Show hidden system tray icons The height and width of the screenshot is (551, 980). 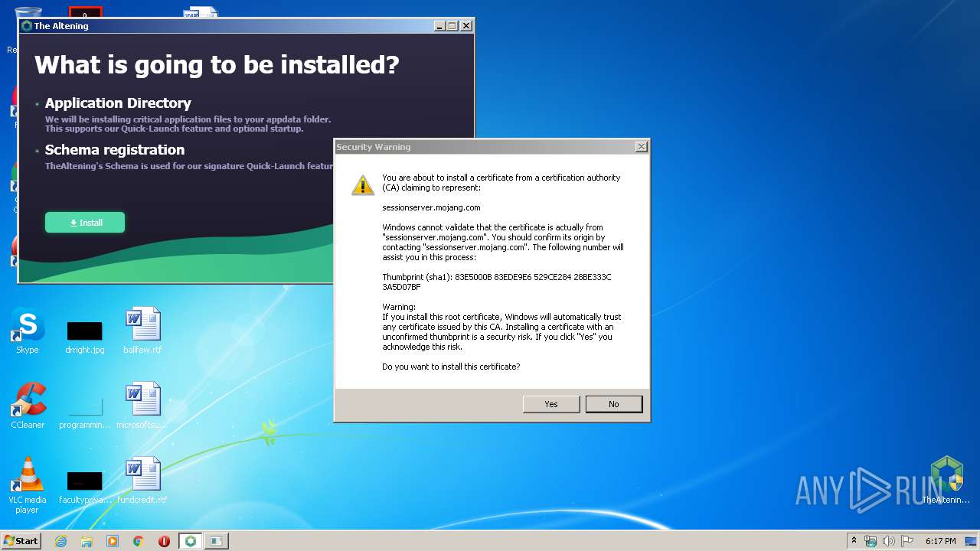tap(854, 541)
